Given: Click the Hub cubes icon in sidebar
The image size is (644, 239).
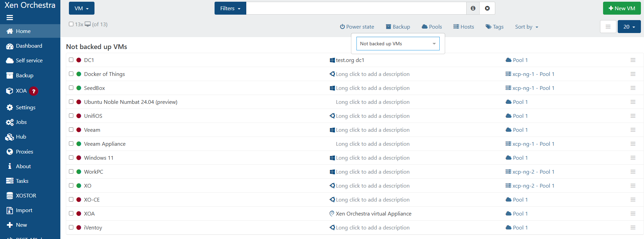Looking at the screenshot, I should pos(10,137).
